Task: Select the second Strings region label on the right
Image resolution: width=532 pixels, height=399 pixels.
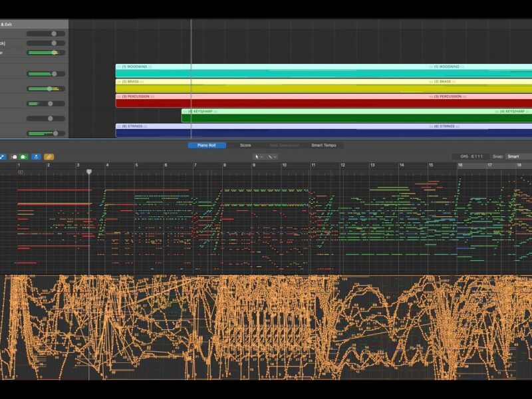Action: tap(444, 126)
